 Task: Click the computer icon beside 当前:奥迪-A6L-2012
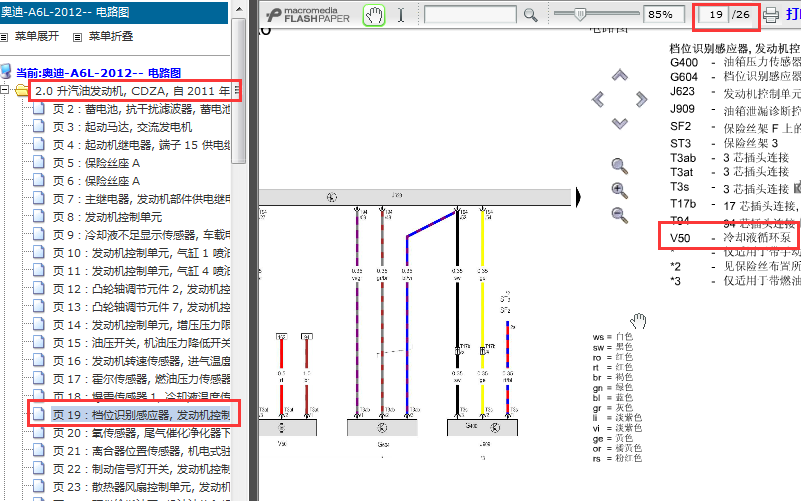pos(6,73)
